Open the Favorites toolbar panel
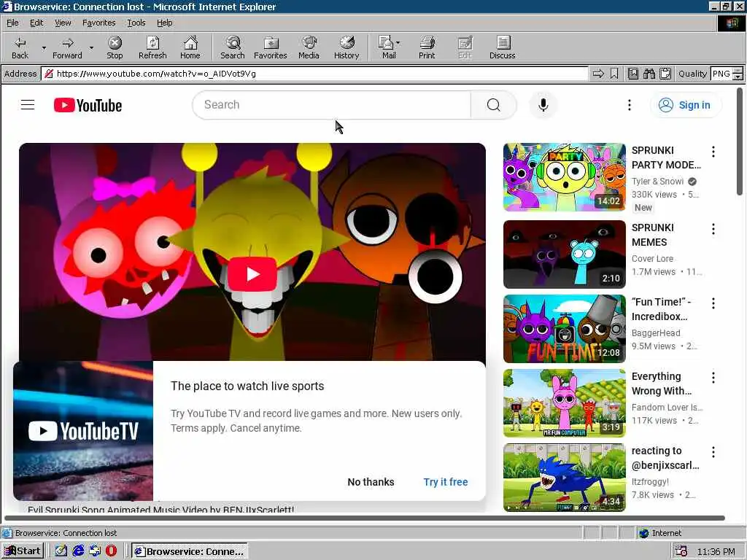This screenshot has width=747, height=560. click(270, 47)
